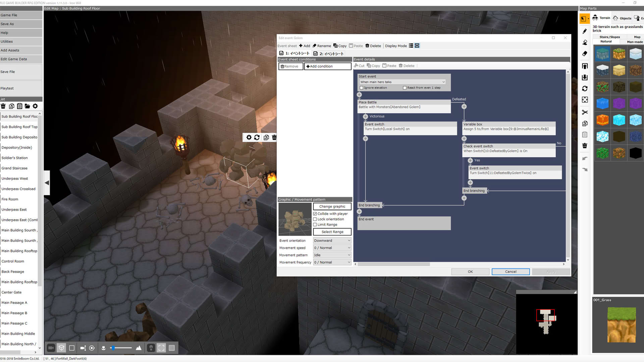Image resolution: width=644 pixels, height=362 pixels.
Task: Select the Man-made terrain tab
Action: [635, 42]
